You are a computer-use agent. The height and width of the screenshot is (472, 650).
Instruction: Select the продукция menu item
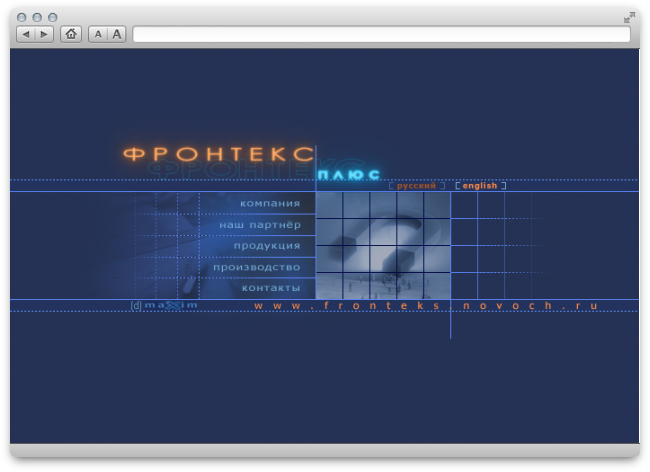(x=267, y=246)
